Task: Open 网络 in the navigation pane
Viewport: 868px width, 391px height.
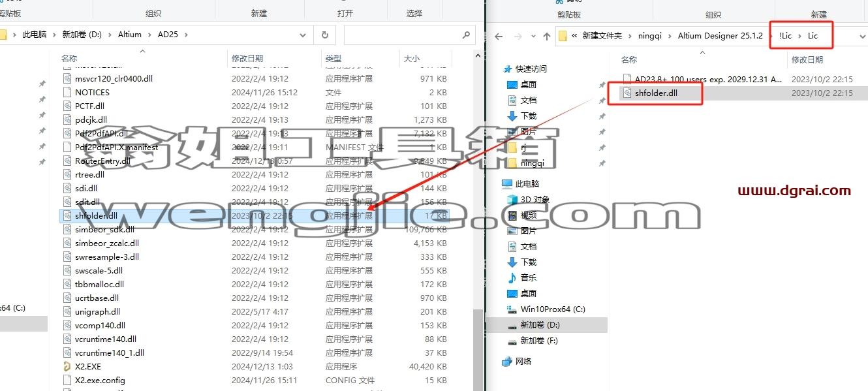Action: click(x=523, y=361)
